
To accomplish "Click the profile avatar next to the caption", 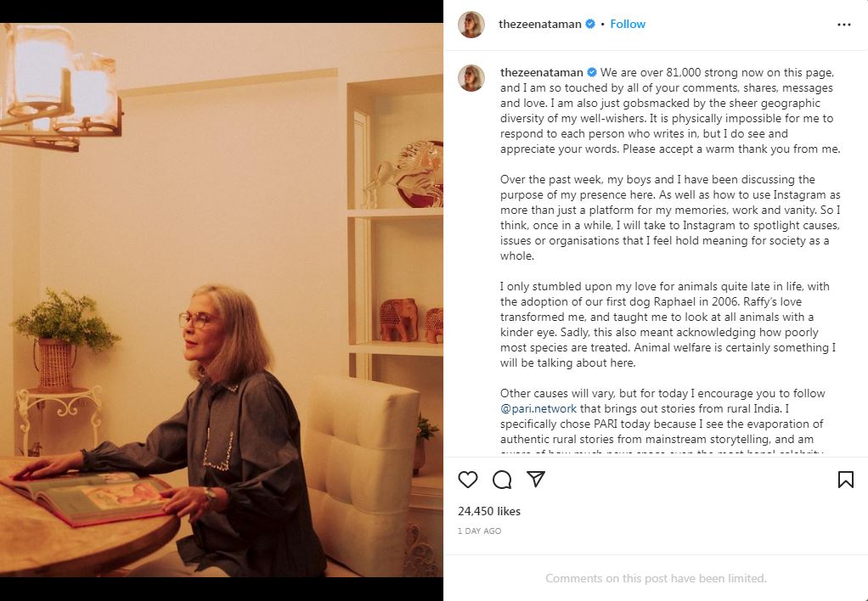I will click(x=471, y=74).
